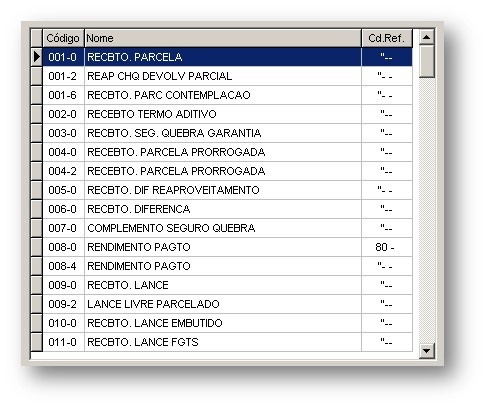Screen dimensions: 486x408
Task: Click row selector beside code 004-0
Action: tap(36, 152)
